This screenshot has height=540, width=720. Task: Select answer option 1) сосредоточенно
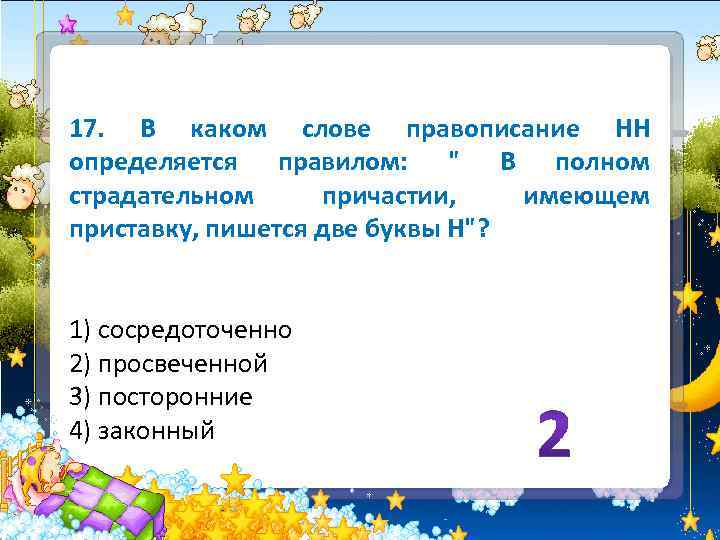180,330
